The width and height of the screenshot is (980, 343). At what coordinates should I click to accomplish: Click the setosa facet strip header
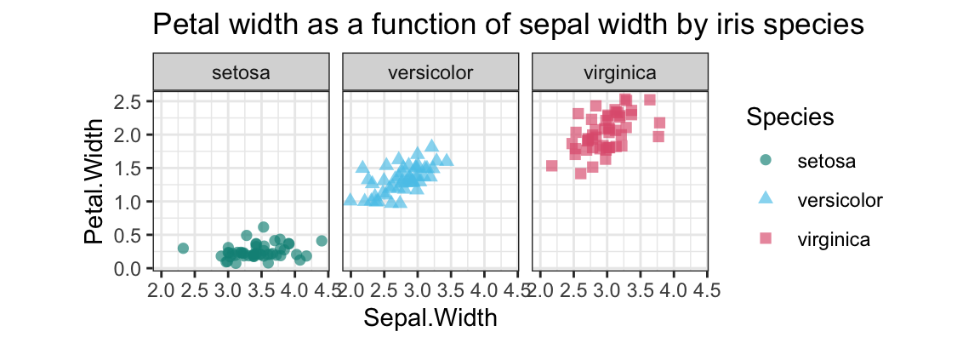(x=241, y=72)
